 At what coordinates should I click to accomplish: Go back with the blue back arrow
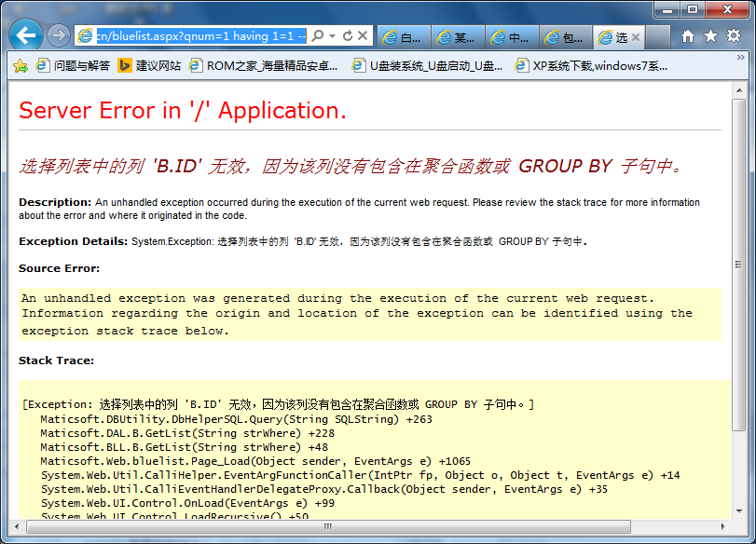(25, 35)
